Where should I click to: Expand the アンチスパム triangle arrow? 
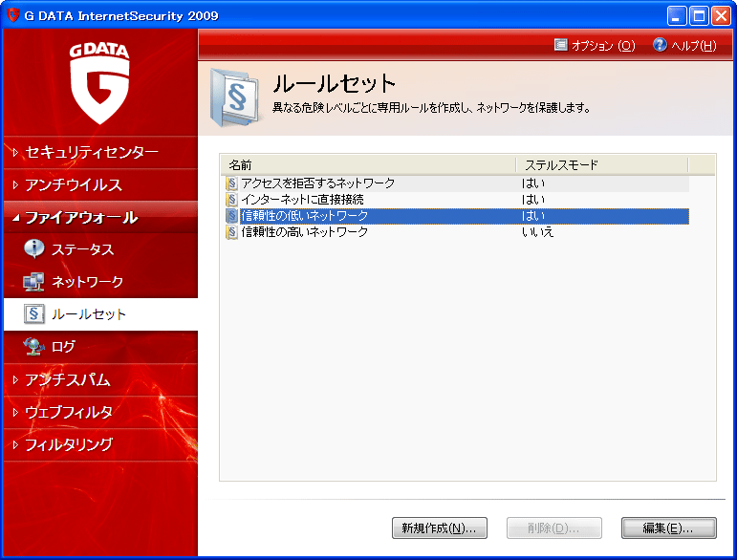[15, 379]
